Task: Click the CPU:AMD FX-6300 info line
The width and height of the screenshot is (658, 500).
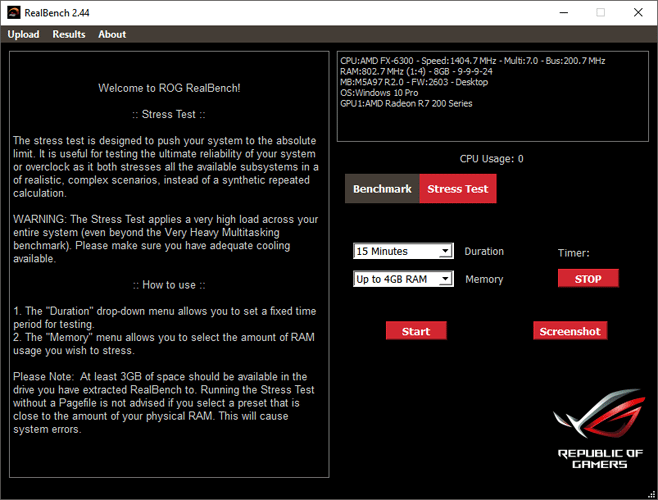Action: coord(473,61)
